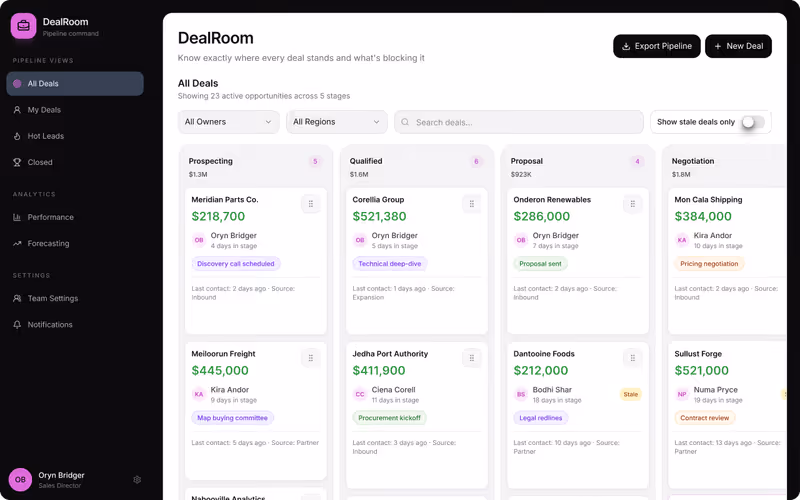Open Closed deals view
This screenshot has height=500, width=800.
point(75,162)
